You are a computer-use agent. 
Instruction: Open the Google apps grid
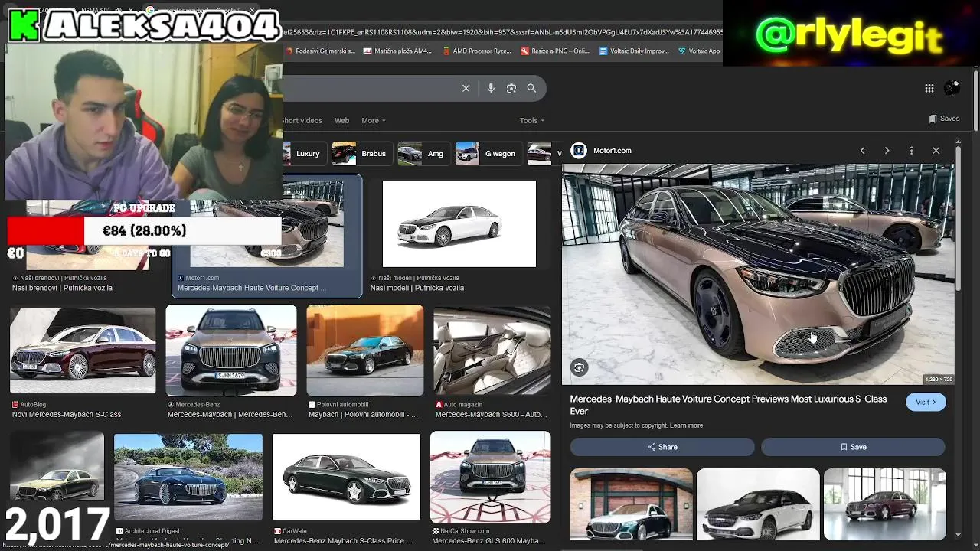point(929,88)
